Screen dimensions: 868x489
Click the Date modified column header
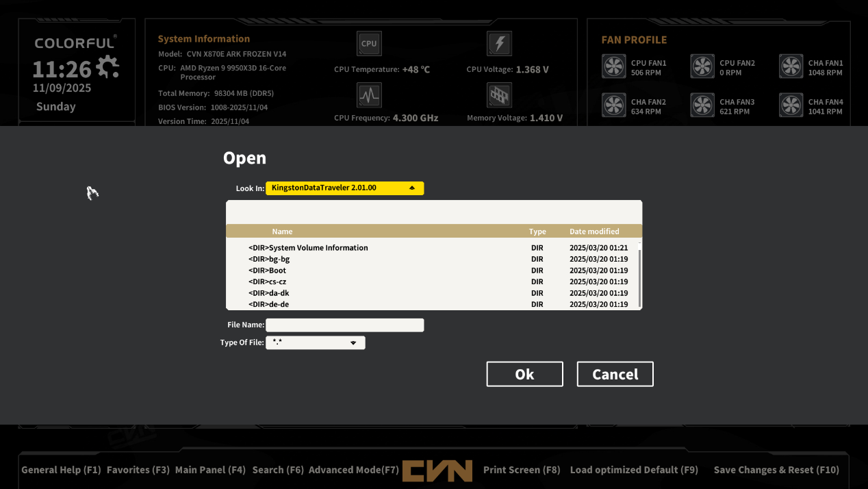594,231
